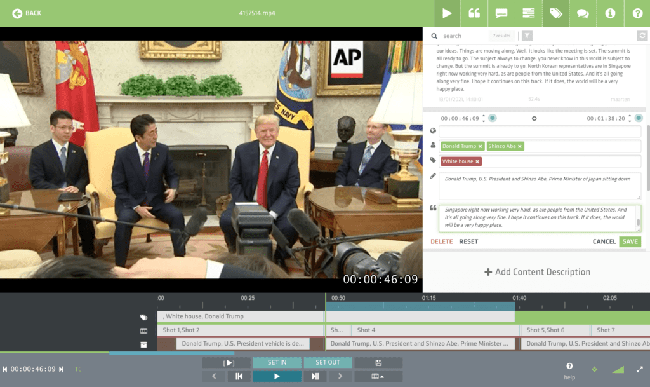
Task: Remove the Shinzo Abe person tag
Action: 519,146
